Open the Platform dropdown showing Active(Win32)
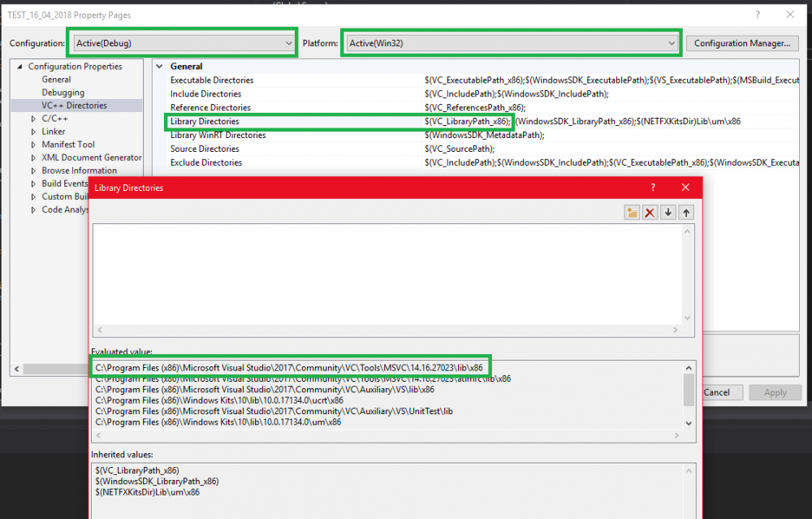 point(671,43)
